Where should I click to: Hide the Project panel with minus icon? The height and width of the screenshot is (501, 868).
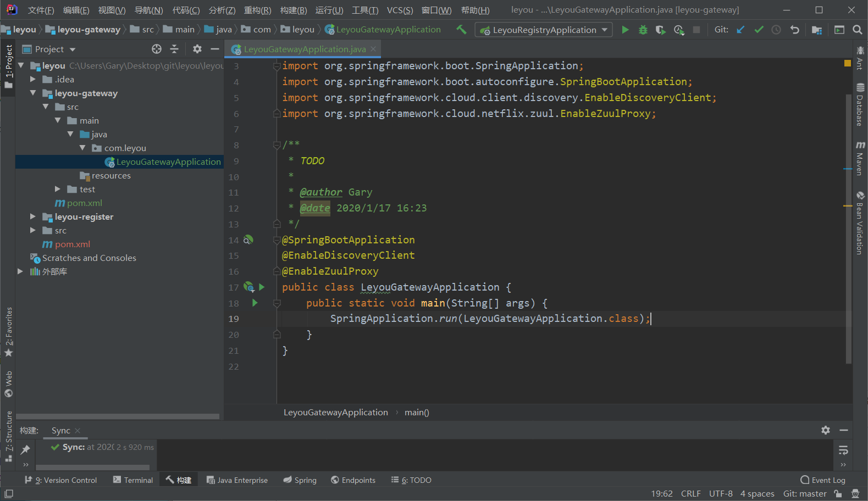coord(215,49)
